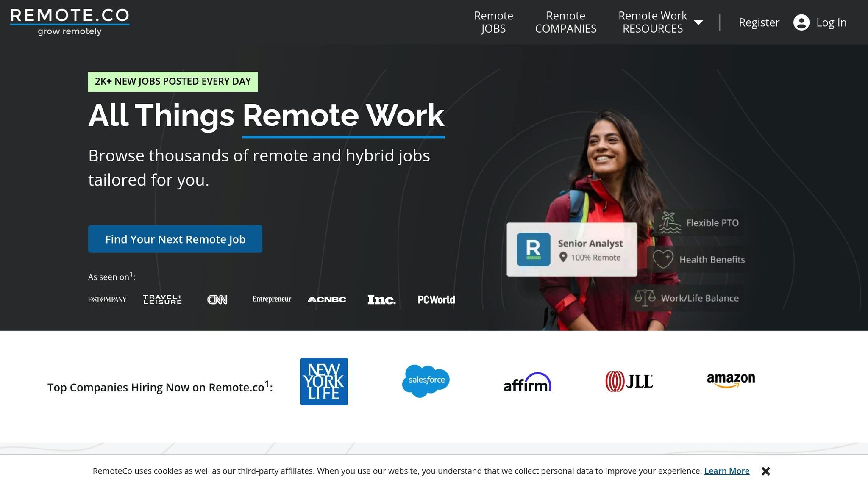Open the Learn More cookie policy link
868x488 pixels.
click(x=726, y=471)
